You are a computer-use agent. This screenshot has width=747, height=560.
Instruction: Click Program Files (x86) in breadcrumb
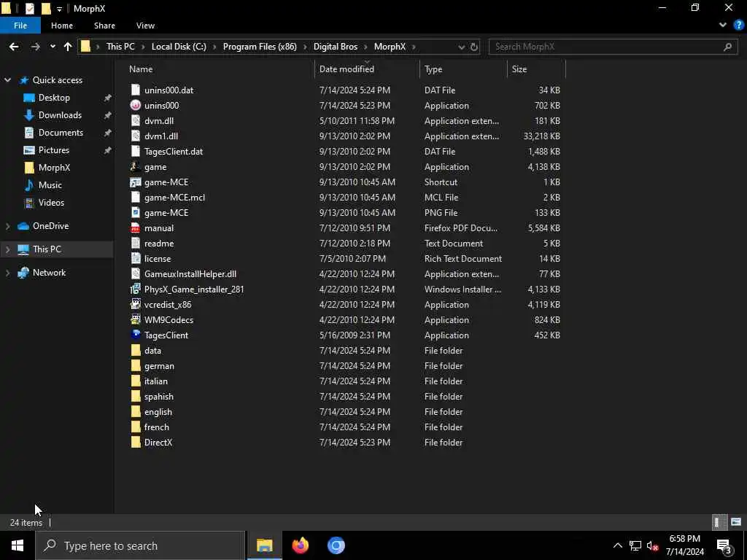click(260, 47)
